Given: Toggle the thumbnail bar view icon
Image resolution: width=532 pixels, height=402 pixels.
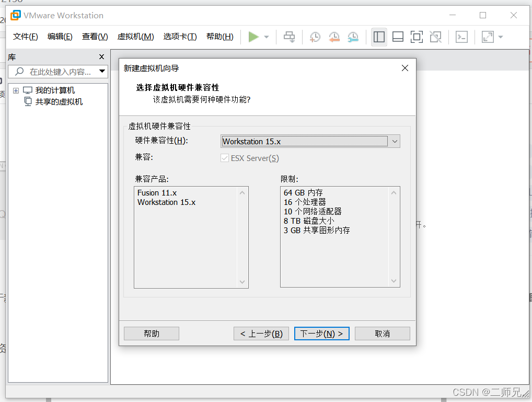Looking at the screenshot, I should (398, 37).
